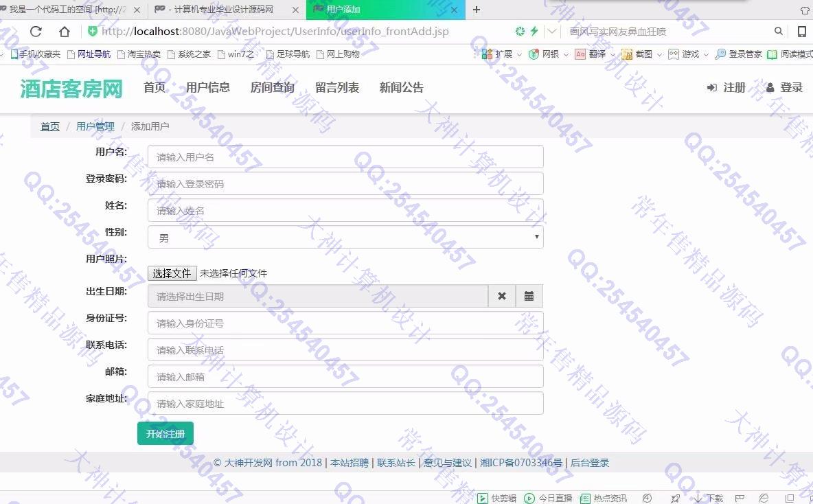Focus the 联系电话 input field

[345, 350]
